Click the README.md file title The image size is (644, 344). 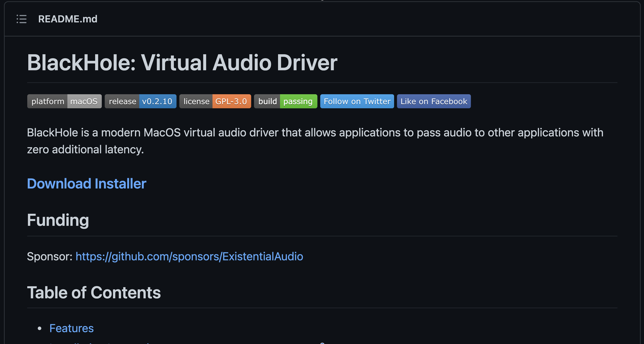68,19
